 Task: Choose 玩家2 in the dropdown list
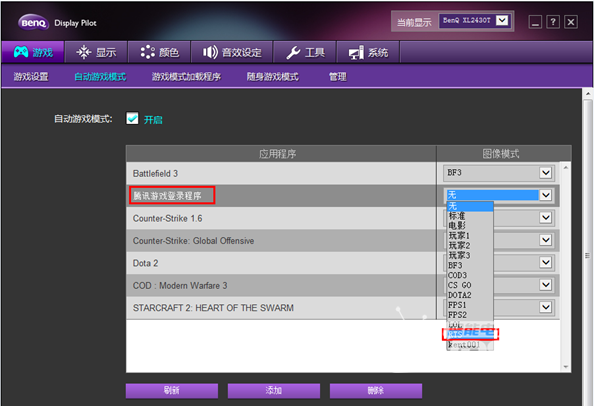[x=470, y=245]
